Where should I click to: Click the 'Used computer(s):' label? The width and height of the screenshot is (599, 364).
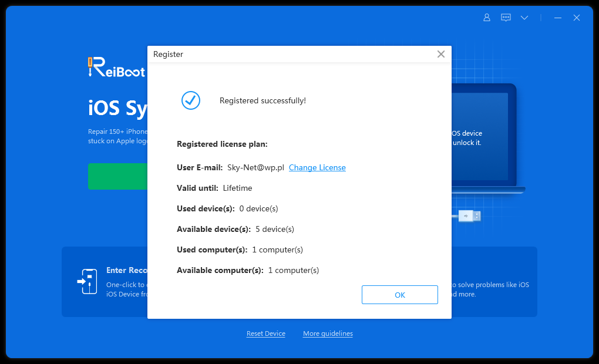pyautogui.click(x=212, y=250)
